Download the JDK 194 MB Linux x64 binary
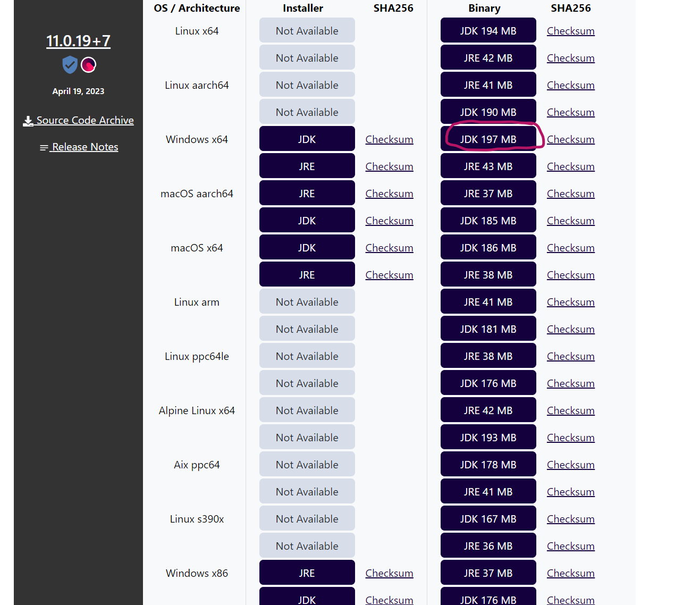700x605 pixels. (488, 31)
